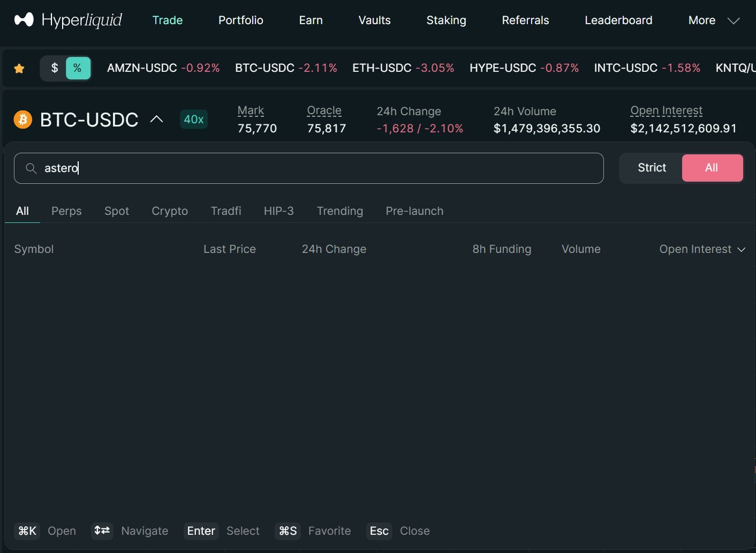
Task: Go to the Portfolio page
Action: pos(240,20)
